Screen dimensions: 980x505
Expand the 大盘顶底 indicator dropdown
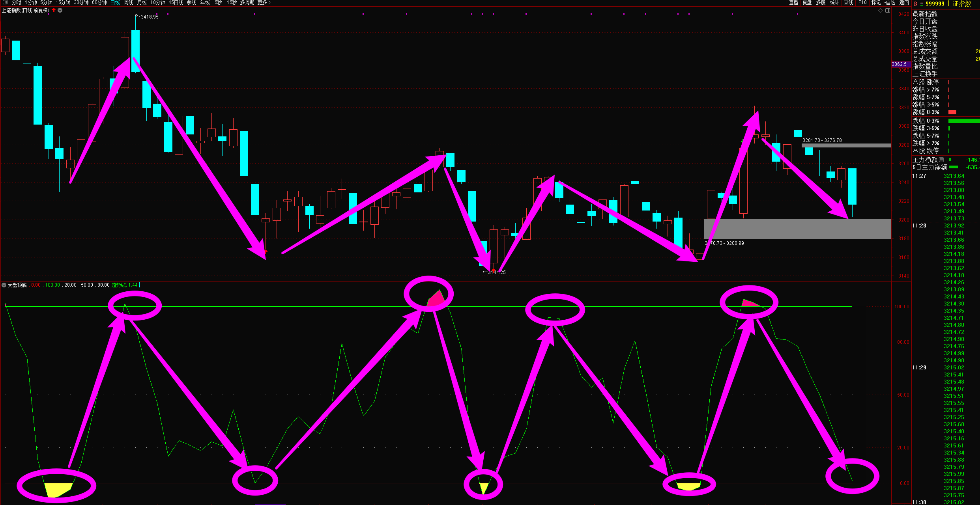(x=4, y=285)
